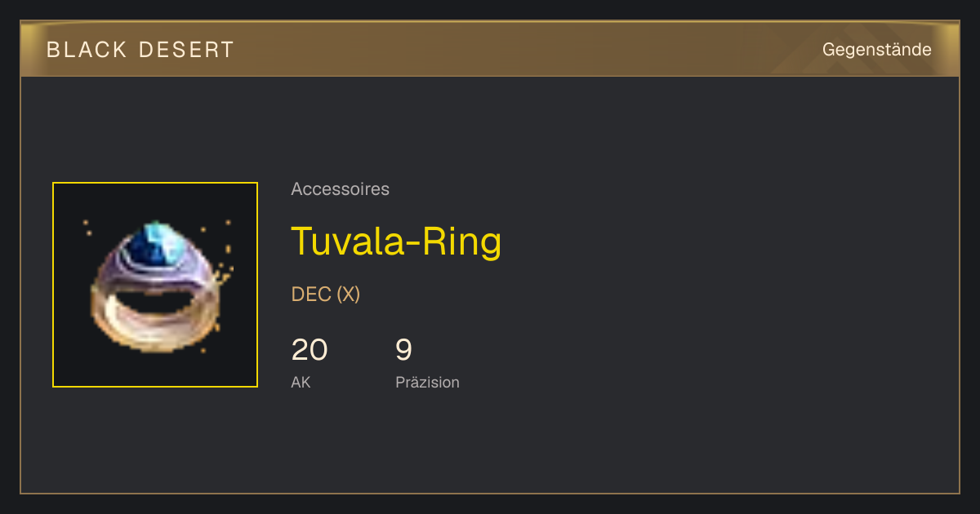The height and width of the screenshot is (514, 980).
Task: Select the (X) enhancement indicator
Action: click(x=349, y=295)
